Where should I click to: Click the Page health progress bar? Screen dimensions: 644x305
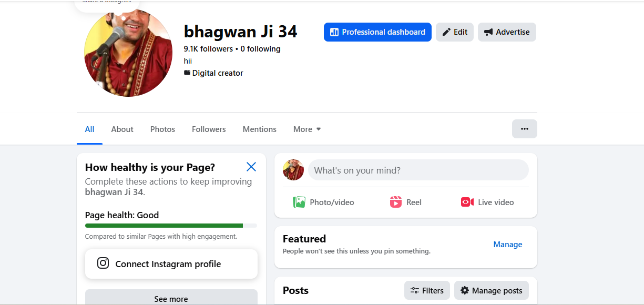tap(171, 226)
